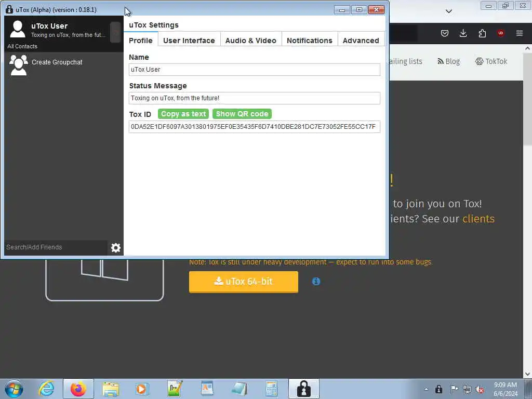
Task: Open the Blog link in the browser page
Action: click(448, 61)
